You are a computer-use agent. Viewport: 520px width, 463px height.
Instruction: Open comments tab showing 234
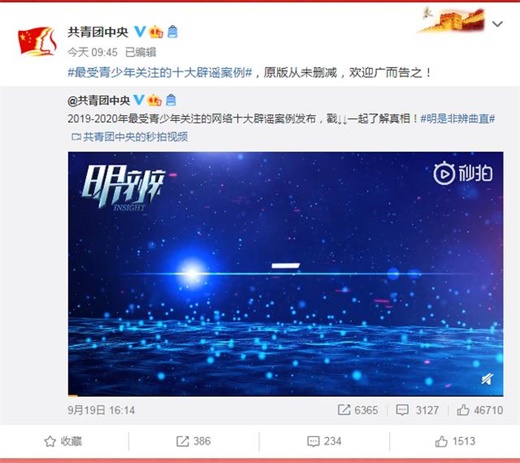coord(324,441)
